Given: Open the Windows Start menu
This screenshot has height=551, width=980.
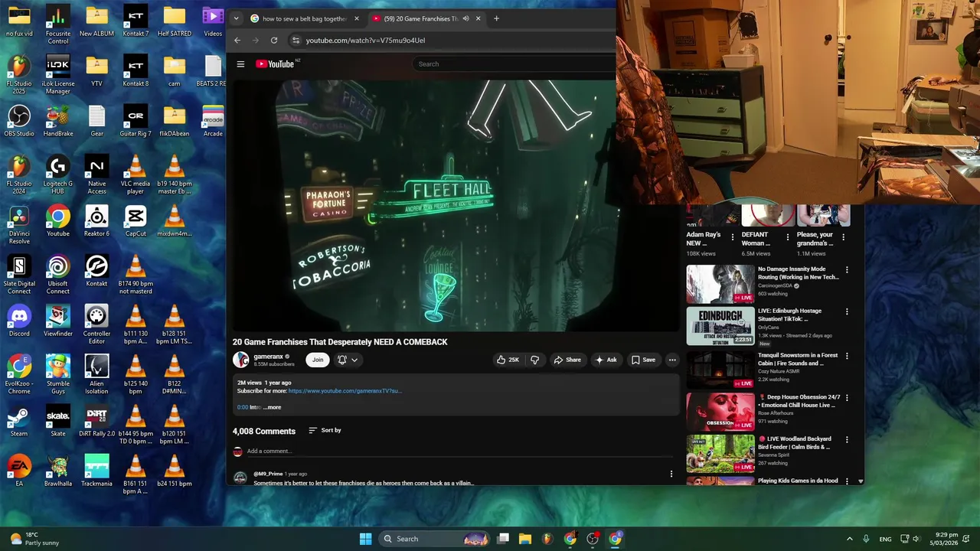Looking at the screenshot, I should point(365,539).
